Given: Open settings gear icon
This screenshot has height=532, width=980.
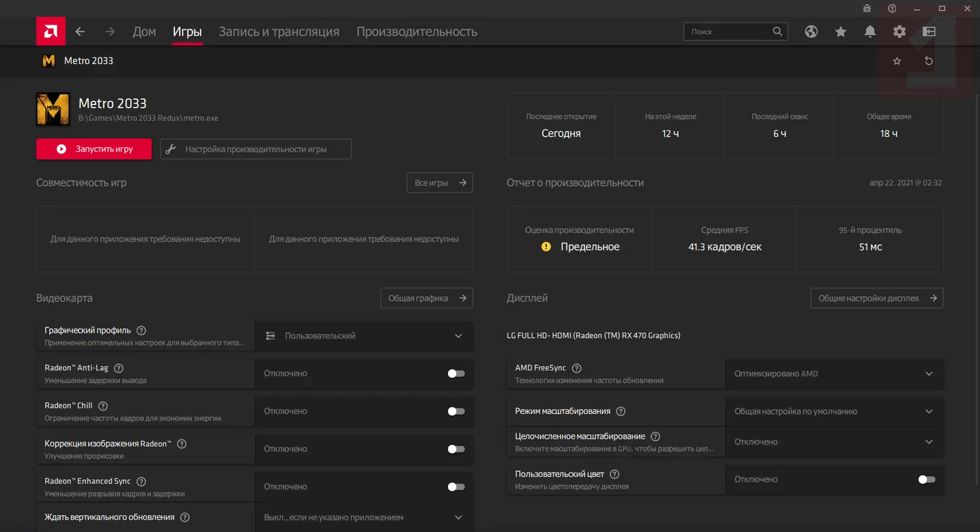Looking at the screenshot, I should 900,31.
